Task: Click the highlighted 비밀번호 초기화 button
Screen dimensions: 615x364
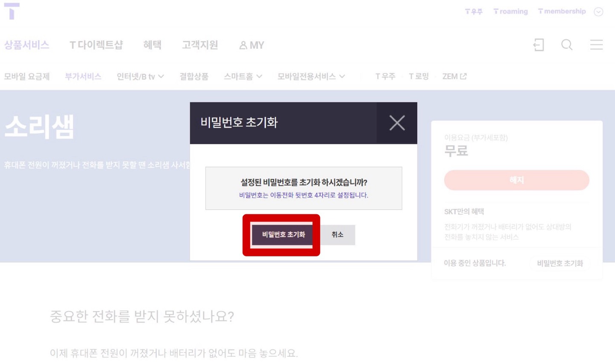Action: pos(281,235)
